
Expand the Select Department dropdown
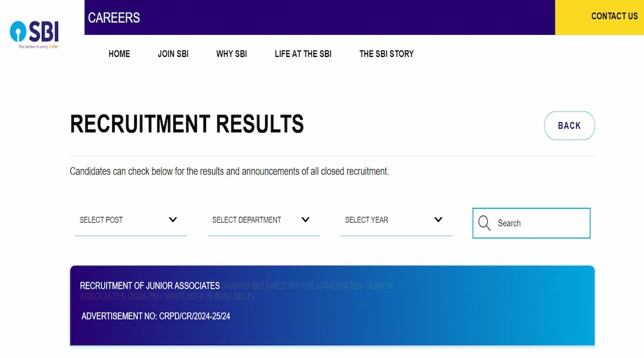click(263, 220)
